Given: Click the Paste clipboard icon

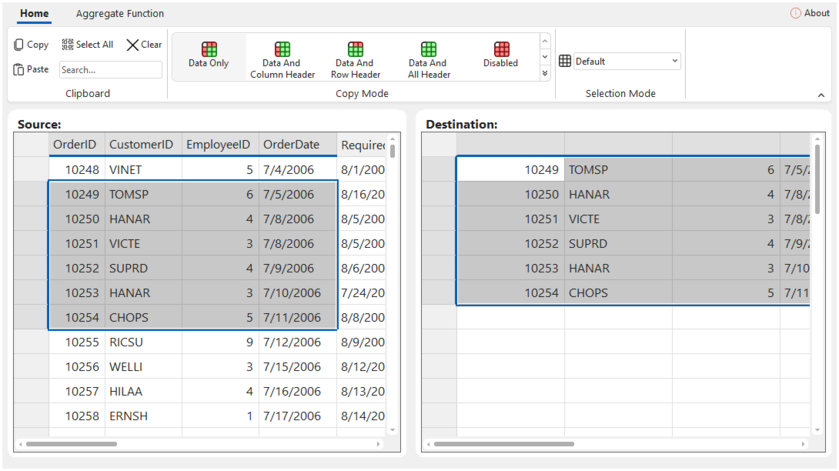Looking at the screenshot, I should (x=19, y=70).
